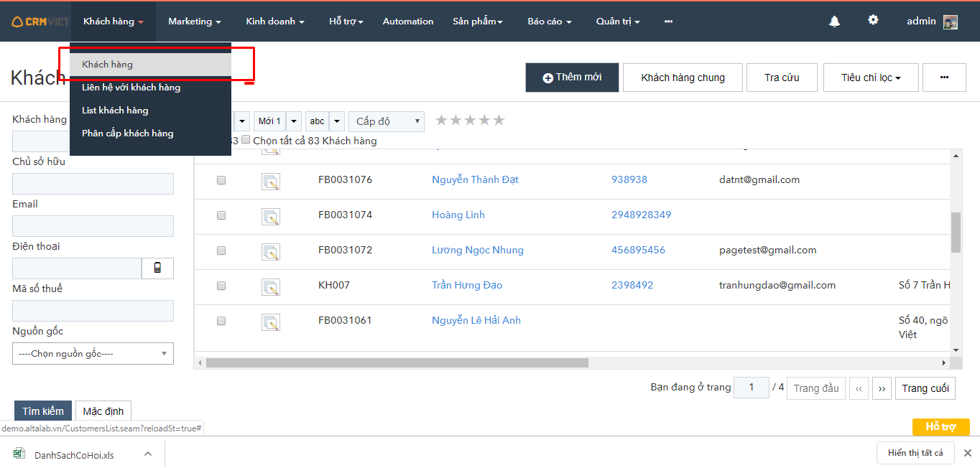This screenshot has width=980, height=468.
Task: Open customer link Trần Hưng Đạo
Action: click(x=467, y=285)
